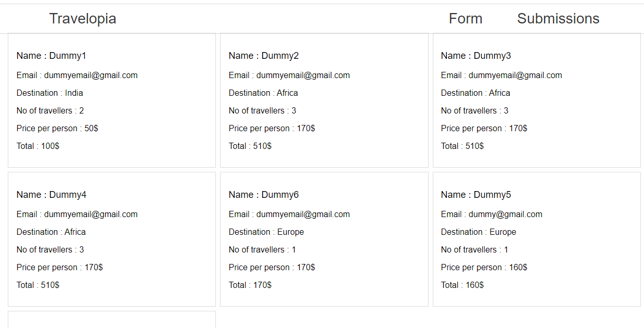Click the Total 510$ value on Dummy2
The height and width of the screenshot is (328, 644).
click(x=250, y=146)
